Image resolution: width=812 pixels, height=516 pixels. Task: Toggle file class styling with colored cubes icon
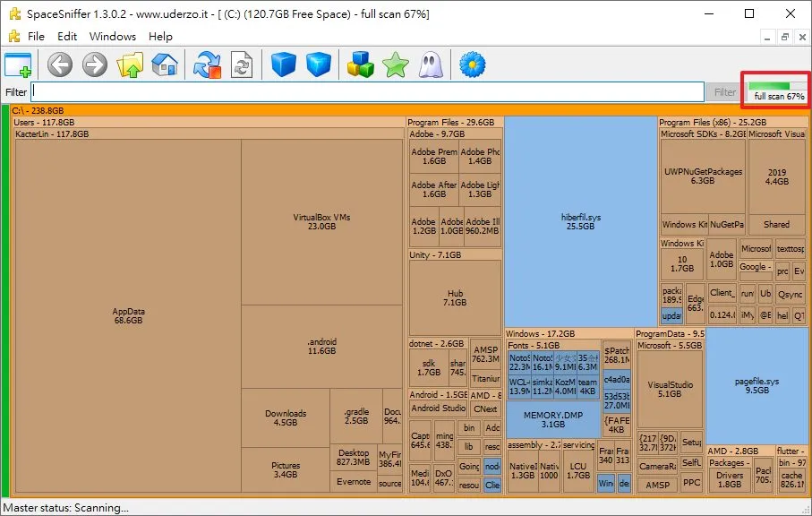[x=361, y=65]
